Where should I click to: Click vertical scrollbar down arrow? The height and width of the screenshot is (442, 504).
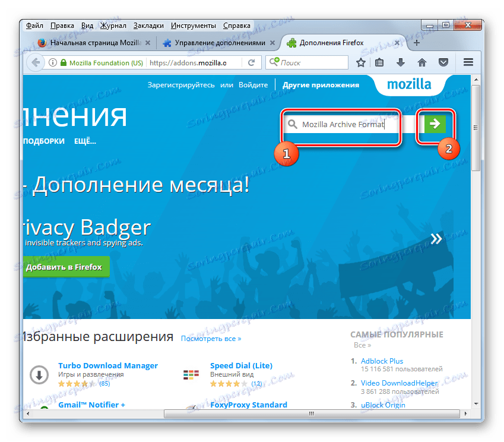[x=476, y=404]
